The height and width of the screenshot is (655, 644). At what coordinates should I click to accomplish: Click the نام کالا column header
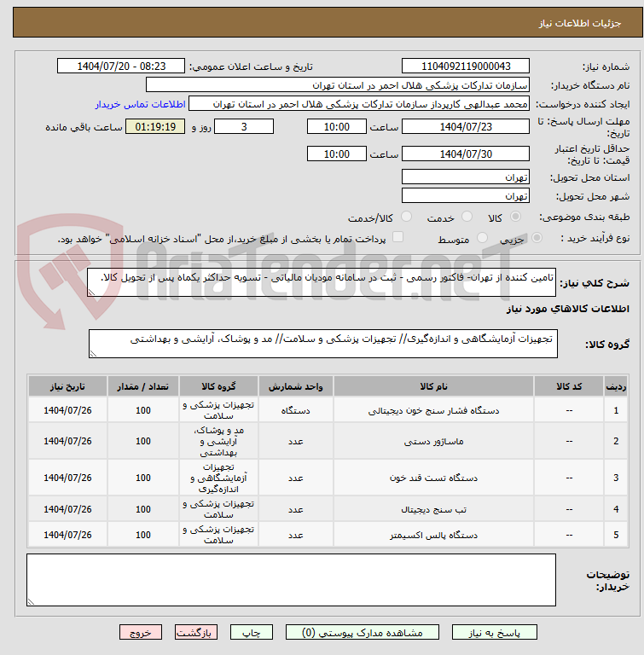[x=433, y=386]
